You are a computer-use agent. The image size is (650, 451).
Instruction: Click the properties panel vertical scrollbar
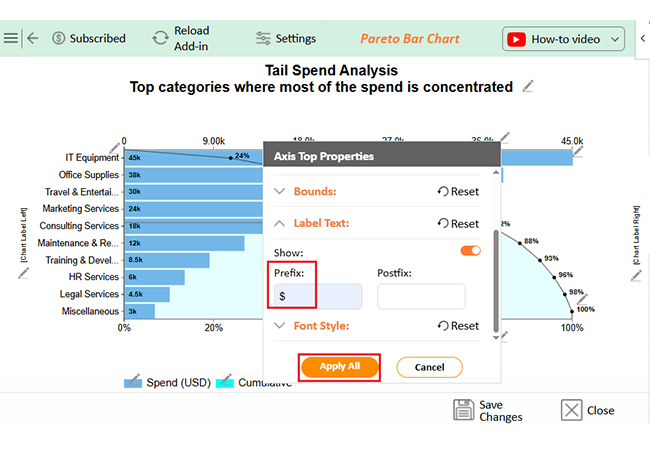[496, 281]
